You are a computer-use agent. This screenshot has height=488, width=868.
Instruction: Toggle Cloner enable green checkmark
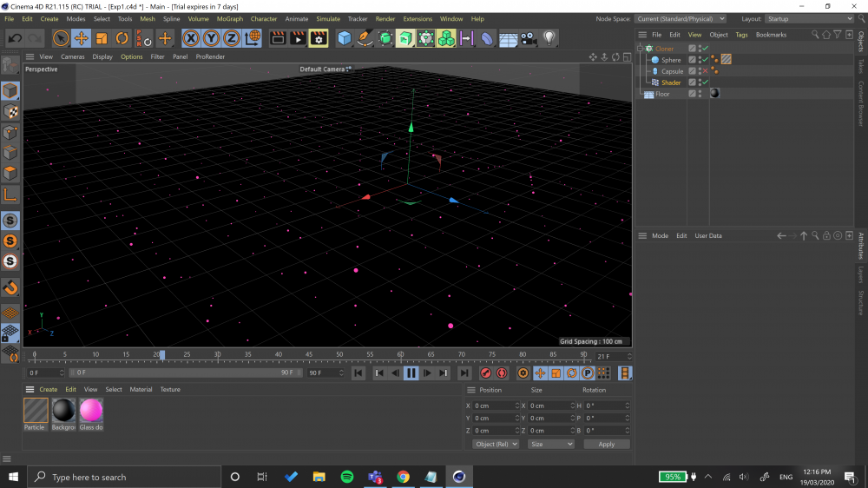(x=705, y=48)
